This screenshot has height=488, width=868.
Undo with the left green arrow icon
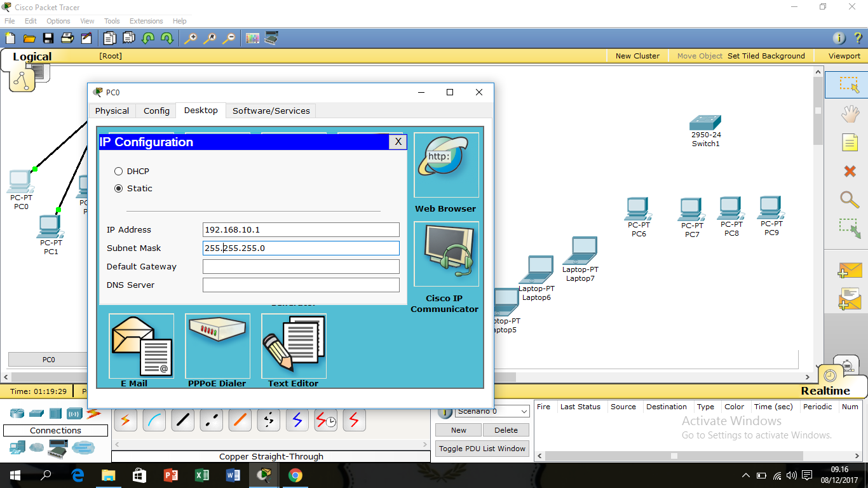click(x=148, y=38)
